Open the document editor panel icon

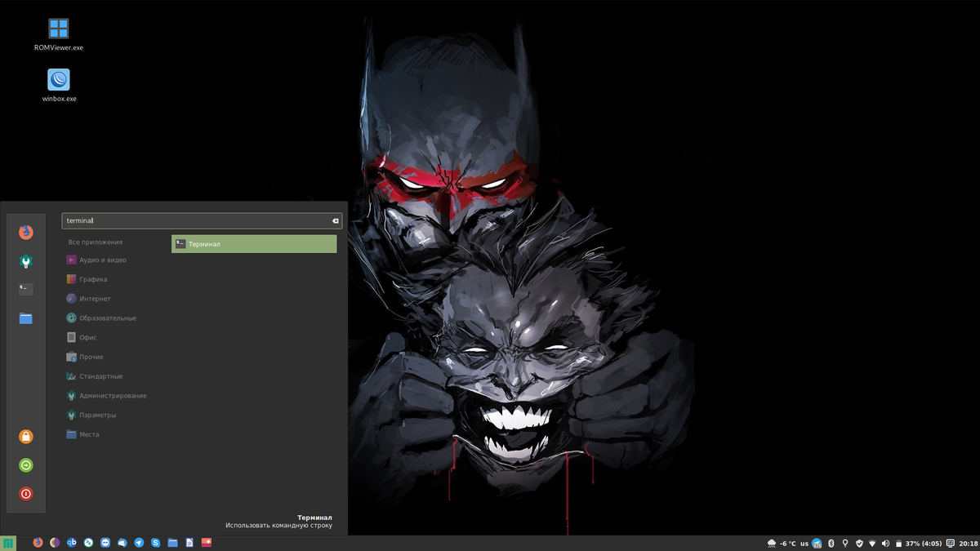(189, 543)
